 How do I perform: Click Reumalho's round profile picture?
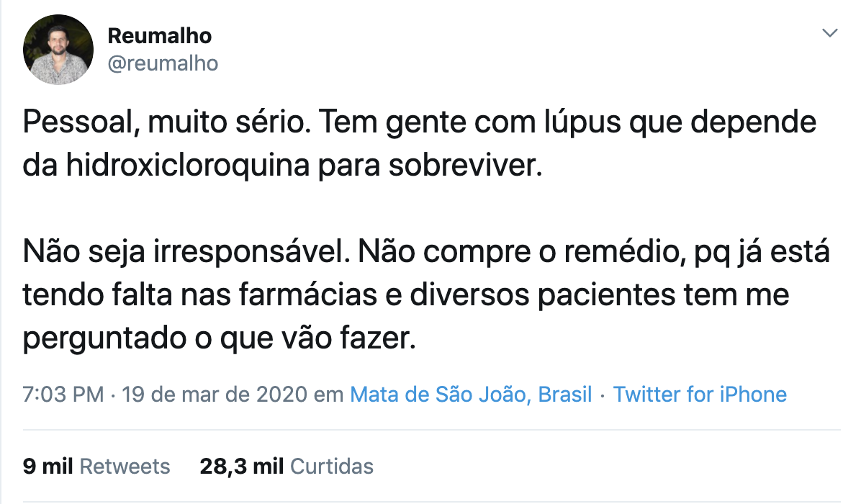58,50
